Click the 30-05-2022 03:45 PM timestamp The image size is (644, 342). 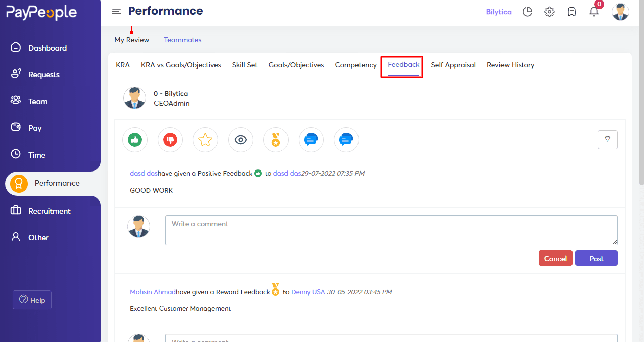tap(360, 292)
